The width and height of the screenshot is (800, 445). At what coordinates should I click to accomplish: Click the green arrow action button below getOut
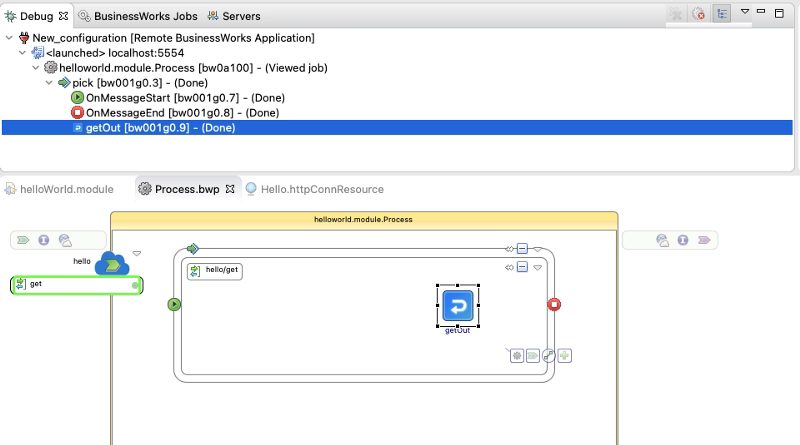click(x=533, y=356)
